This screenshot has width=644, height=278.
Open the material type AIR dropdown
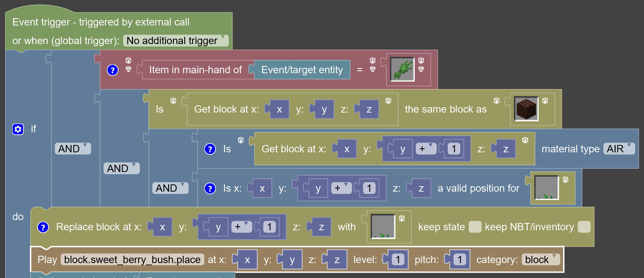pyautogui.click(x=619, y=149)
